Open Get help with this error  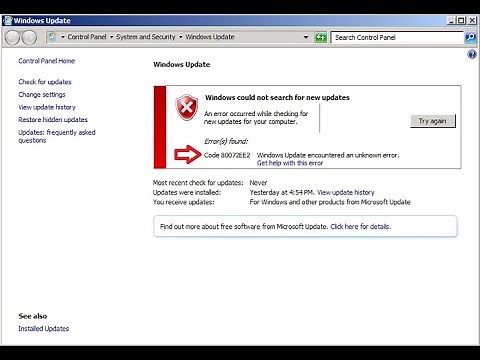coord(290,163)
